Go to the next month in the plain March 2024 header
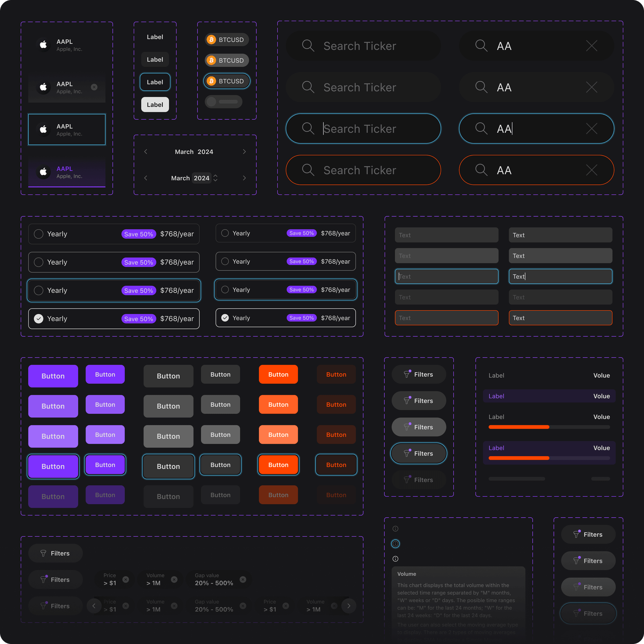The width and height of the screenshot is (644, 644). click(244, 152)
